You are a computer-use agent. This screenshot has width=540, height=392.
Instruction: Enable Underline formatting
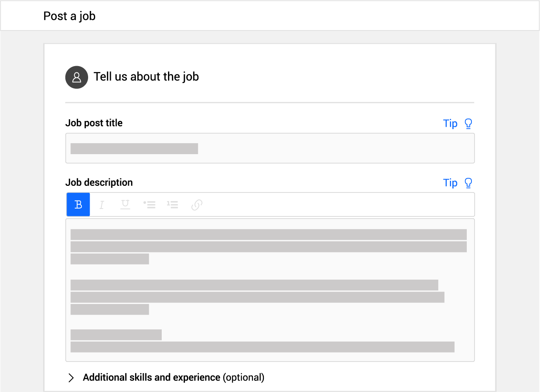click(x=125, y=204)
